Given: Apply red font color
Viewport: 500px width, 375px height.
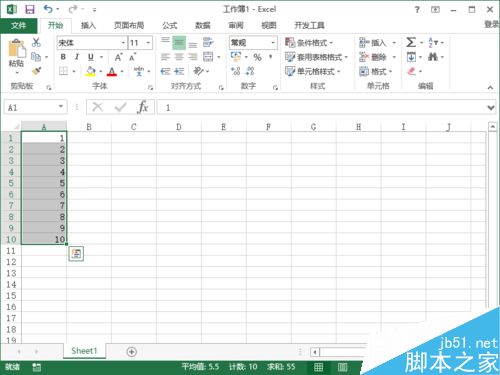Looking at the screenshot, I should pos(112,71).
